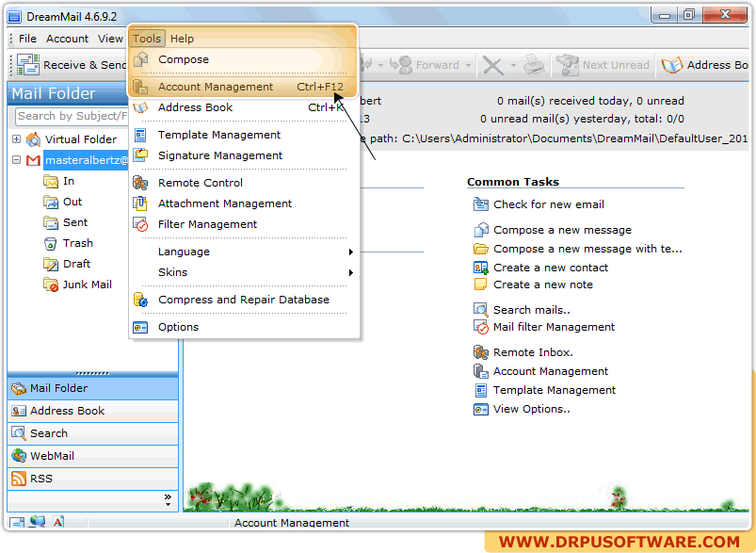Click the Attachment Management menu icon
The width and height of the screenshot is (756, 553).
pyautogui.click(x=140, y=203)
